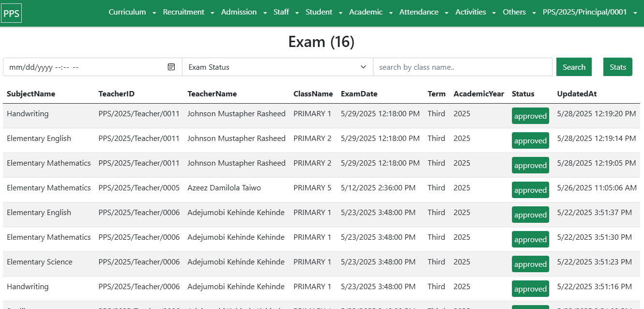Click approved status for Azeez Damilola Taiwo row
Screen dimensions: 644x309
pyautogui.click(x=530, y=190)
